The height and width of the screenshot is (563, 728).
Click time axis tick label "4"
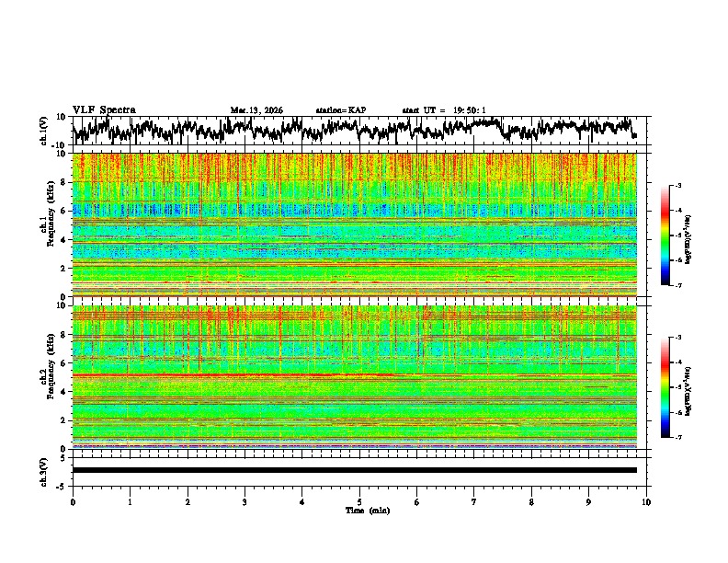pyautogui.click(x=301, y=502)
